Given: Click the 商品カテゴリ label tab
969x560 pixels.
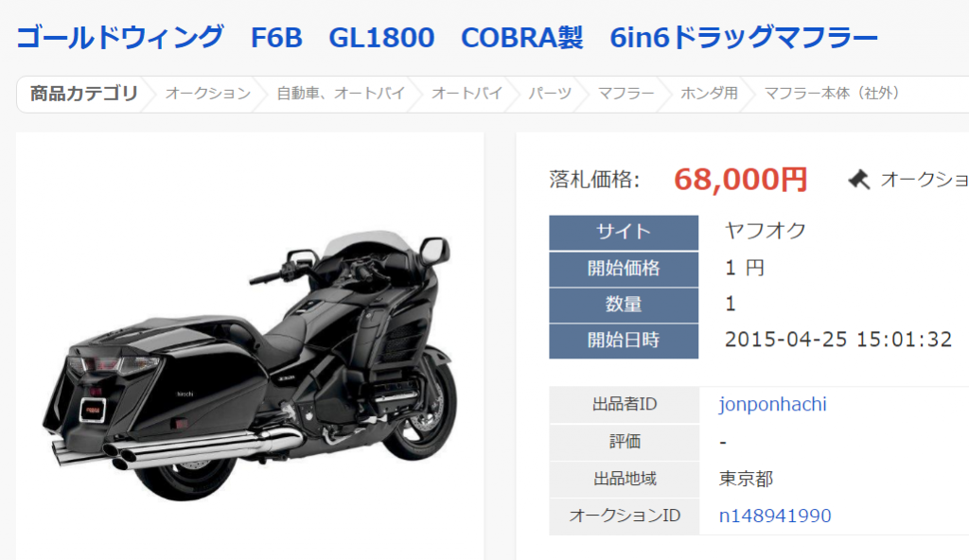Looking at the screenshot, I should 84,94.
